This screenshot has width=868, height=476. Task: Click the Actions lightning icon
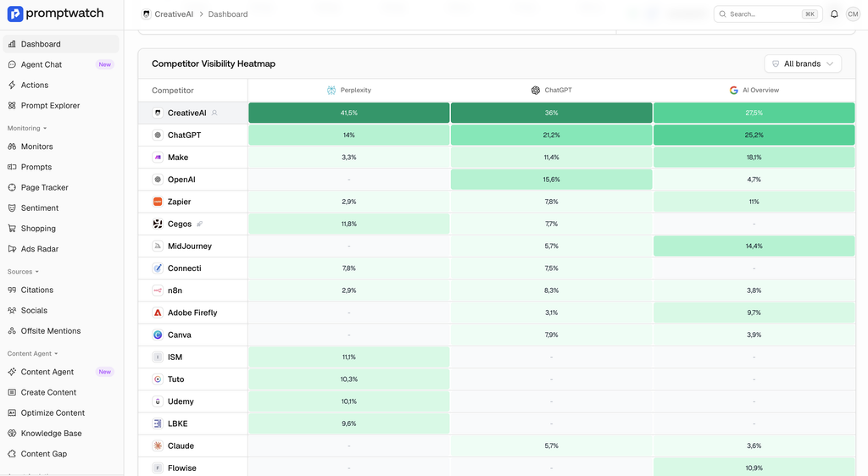tap(12, 86)
